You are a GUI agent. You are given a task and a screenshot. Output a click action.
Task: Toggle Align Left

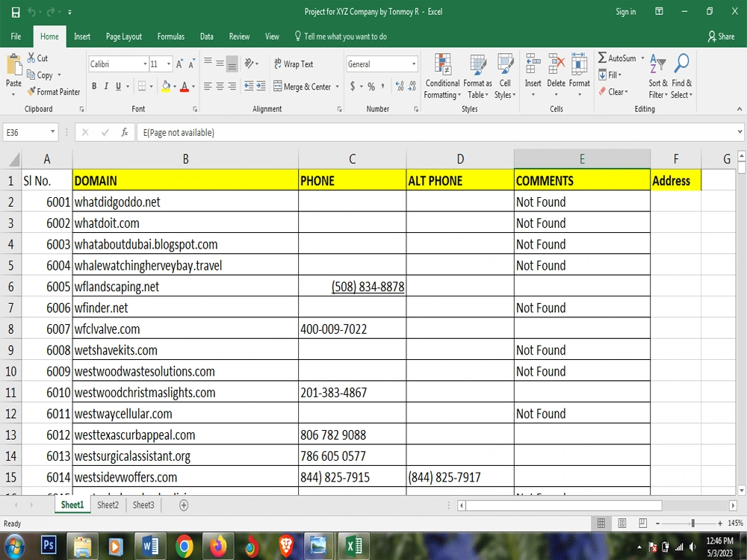tap(208, 86)
